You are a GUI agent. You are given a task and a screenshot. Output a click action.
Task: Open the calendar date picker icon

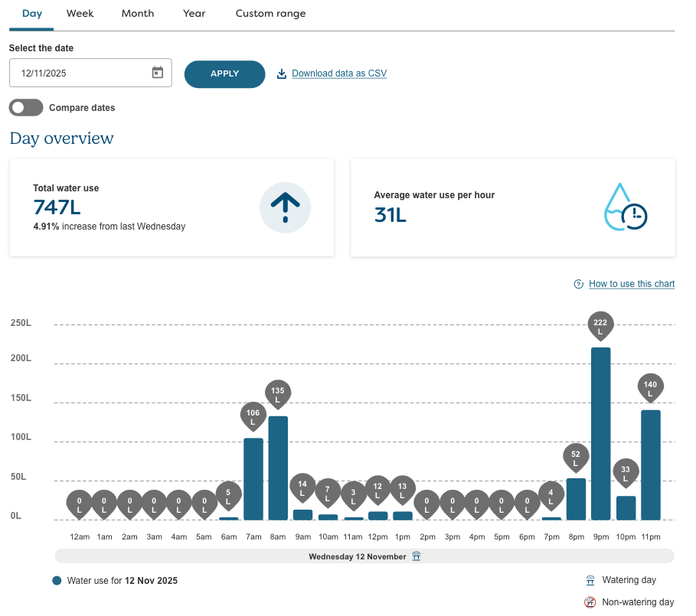[x=157, y=72]
